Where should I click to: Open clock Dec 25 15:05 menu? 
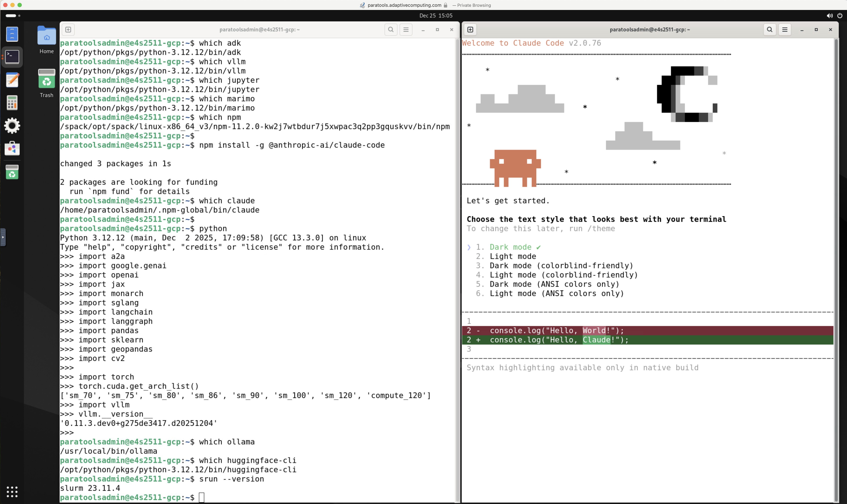pyautogui.click(x=436, y=16)
